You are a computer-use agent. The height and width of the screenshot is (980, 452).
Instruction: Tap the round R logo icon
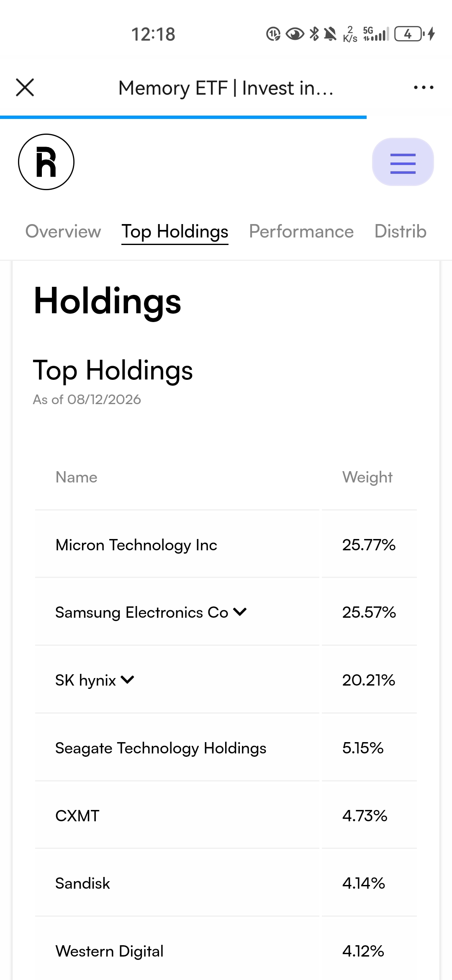pyautogui.click(x=46, y=162)
